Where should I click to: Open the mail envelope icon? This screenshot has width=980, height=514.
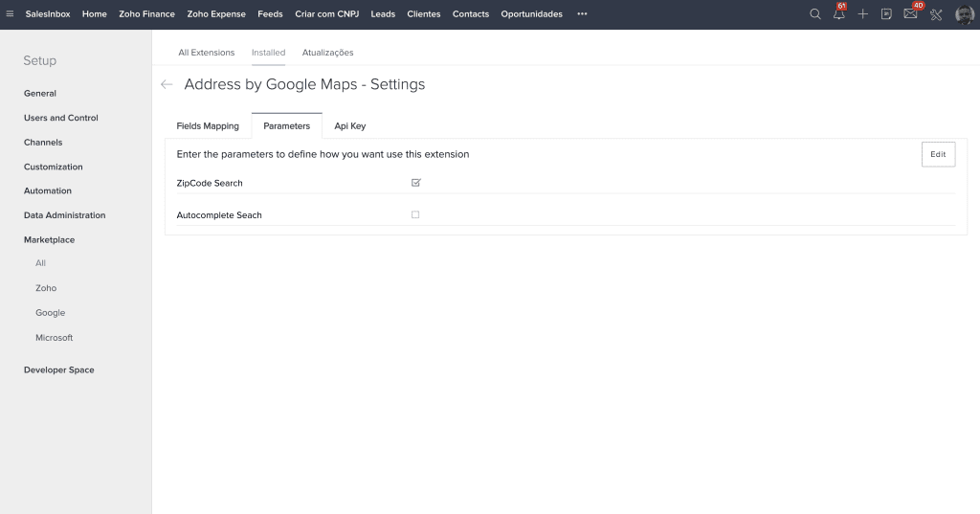(x=911, y=14)
